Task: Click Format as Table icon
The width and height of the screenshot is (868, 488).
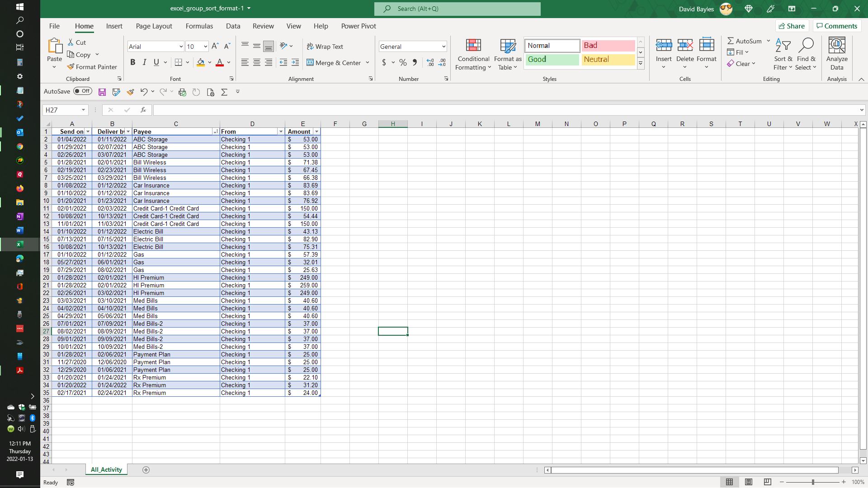Action: click(x=507, y=54)
